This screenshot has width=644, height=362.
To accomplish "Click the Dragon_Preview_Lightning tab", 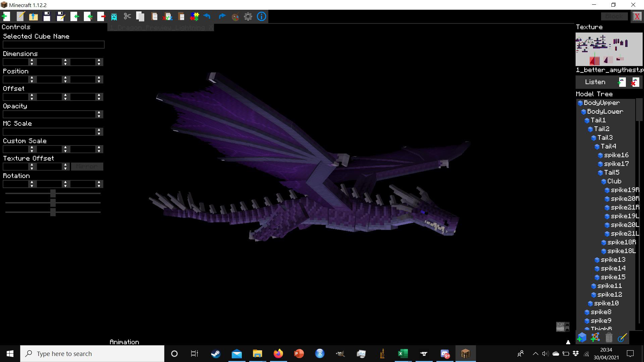I will 158,27.
